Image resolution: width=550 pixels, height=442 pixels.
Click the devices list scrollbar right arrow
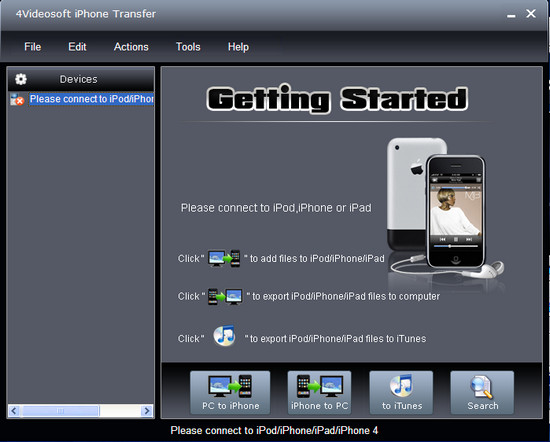(x=147, y=411)
